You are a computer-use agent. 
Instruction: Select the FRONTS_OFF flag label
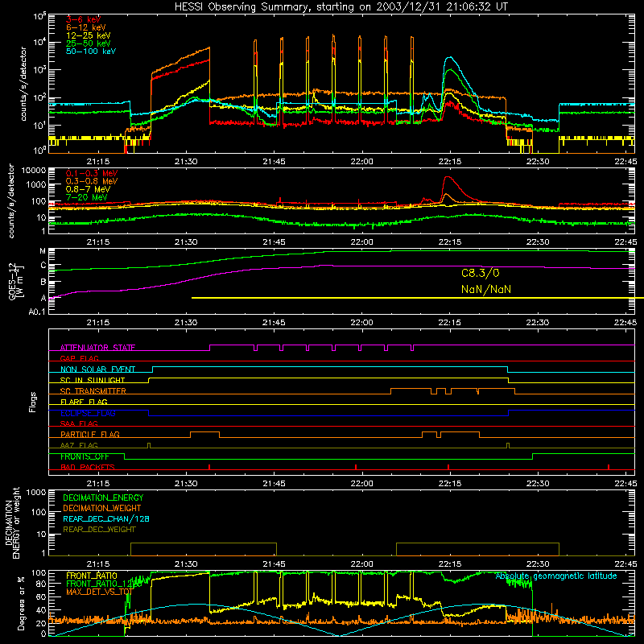point(85,456)
